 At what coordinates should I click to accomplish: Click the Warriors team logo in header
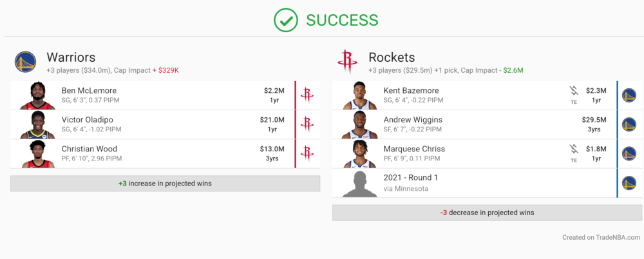pyautogui.click(x=26, y=62)
